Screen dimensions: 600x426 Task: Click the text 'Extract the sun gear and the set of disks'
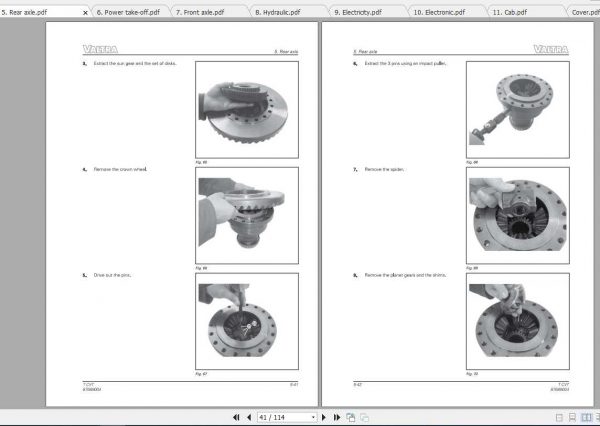click(x=135, y=64)
